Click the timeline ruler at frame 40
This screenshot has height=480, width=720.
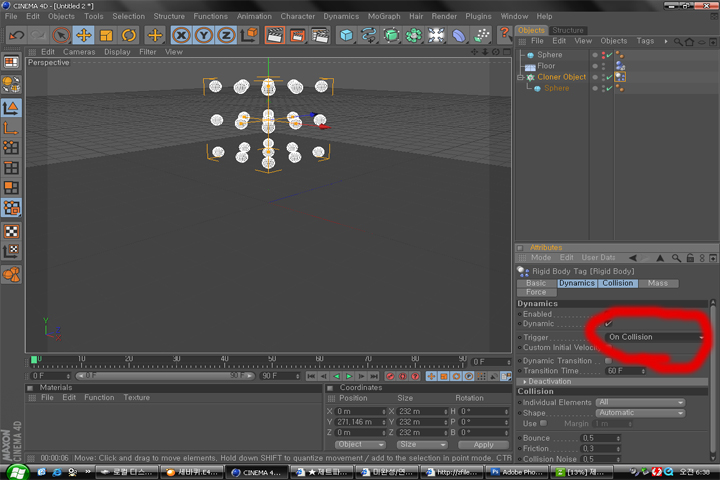(x=224, y=361)
